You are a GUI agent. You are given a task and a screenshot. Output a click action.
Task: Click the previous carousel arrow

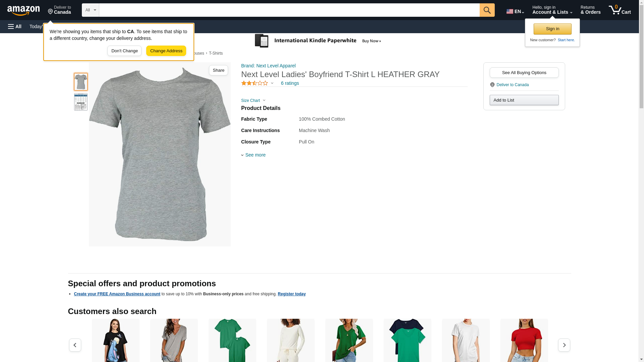click(75, 345)
